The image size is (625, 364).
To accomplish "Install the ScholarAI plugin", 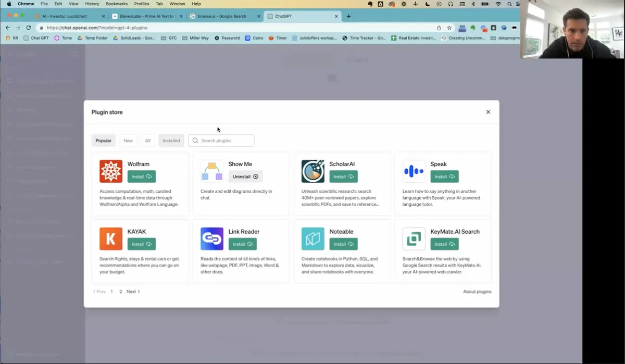I will click(x=344, y=177).
